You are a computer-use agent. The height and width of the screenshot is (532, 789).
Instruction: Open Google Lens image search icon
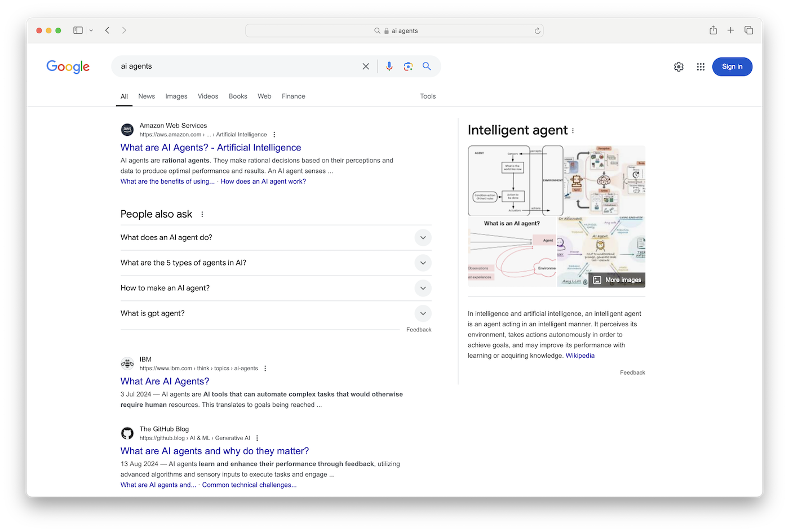click(408, 66)
